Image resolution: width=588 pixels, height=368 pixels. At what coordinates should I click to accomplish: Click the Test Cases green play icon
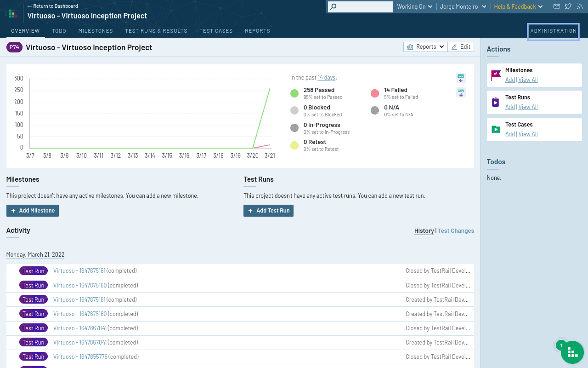(x=496, y=129)
